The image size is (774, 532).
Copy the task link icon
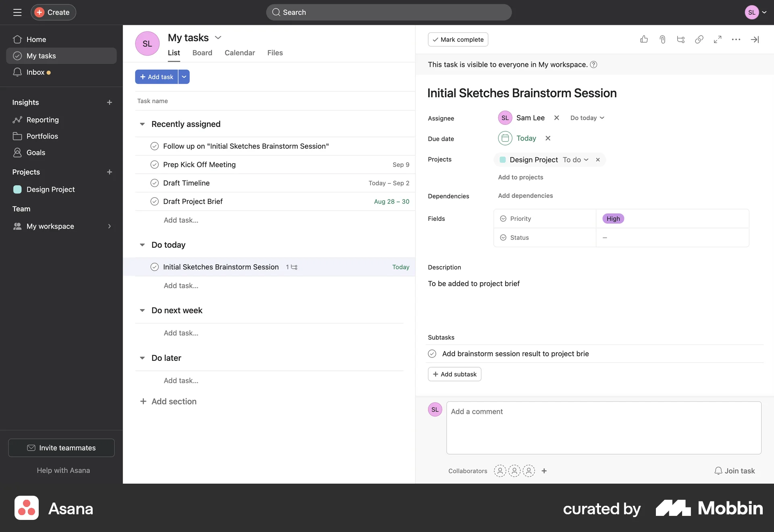(x=699, y=39)
